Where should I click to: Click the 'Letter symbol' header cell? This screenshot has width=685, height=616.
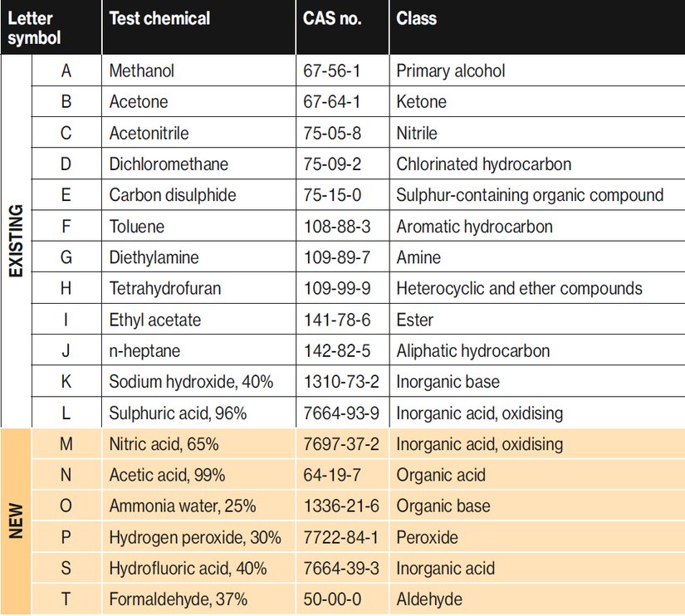[x=35, y=28]
